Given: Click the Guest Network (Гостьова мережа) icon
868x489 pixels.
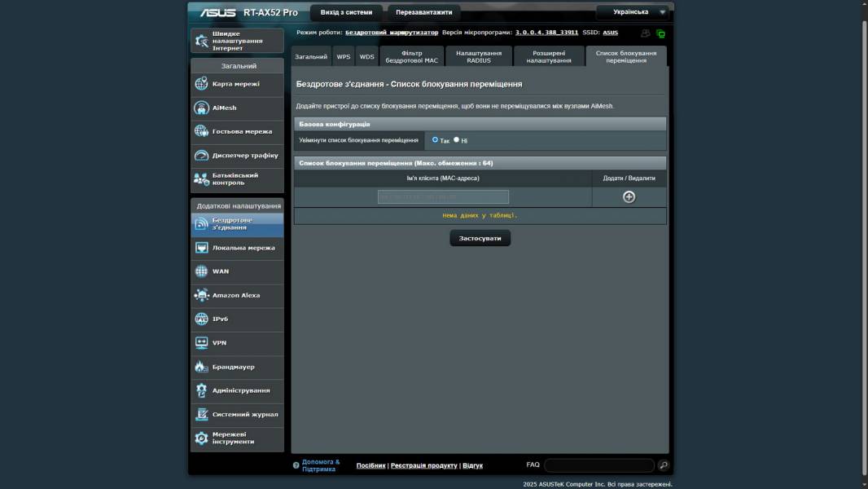Looking at the screenshot, I should [x=201, y=131].
